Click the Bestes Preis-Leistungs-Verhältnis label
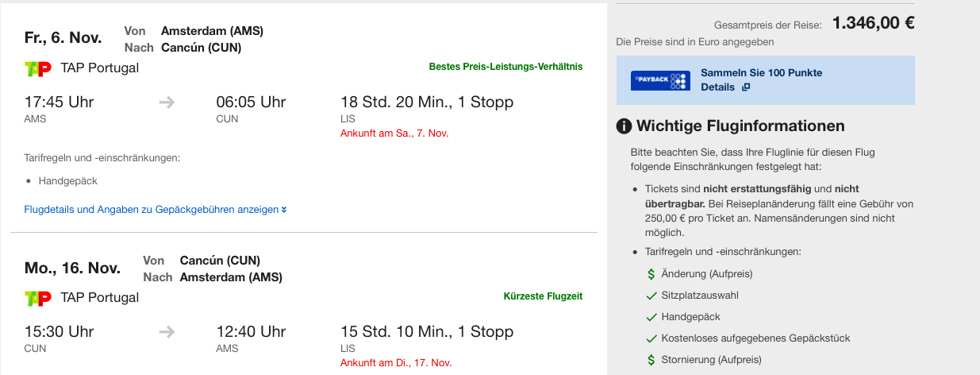Screen dimensions: 980x375 pos(505,67)
